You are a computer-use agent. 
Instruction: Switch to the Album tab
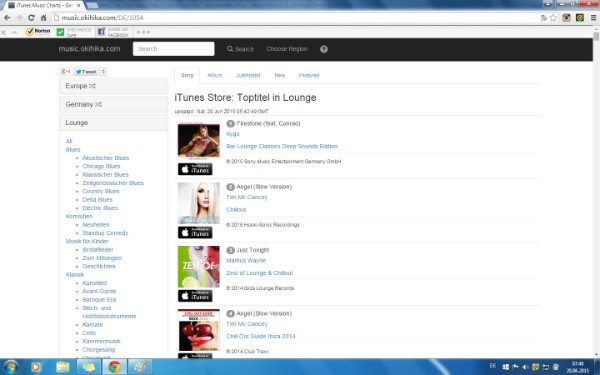point(215,75)
